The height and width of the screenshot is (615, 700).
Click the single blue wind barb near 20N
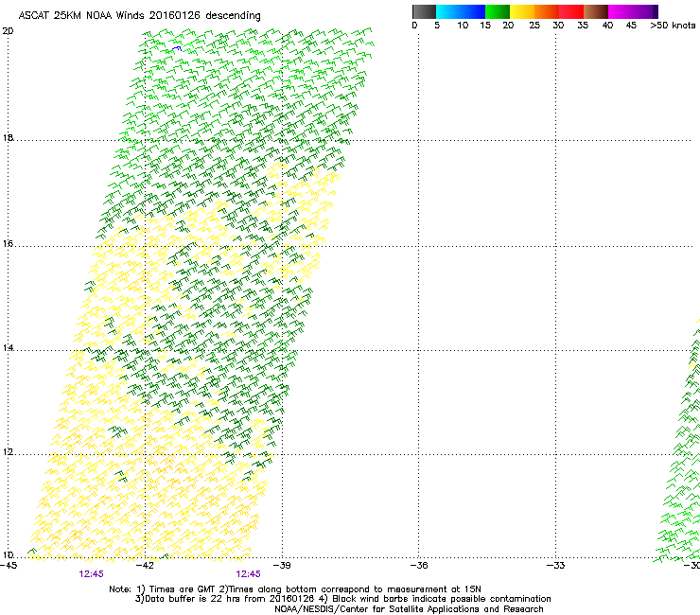(x=177, y=48)
